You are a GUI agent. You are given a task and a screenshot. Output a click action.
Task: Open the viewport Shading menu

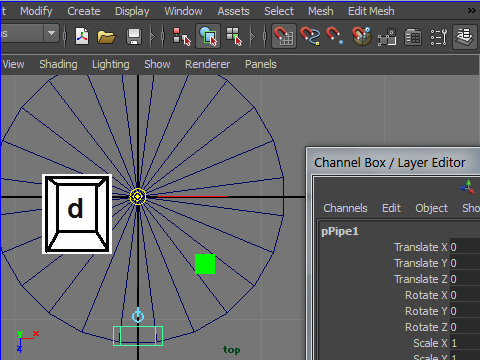[58, 64]
